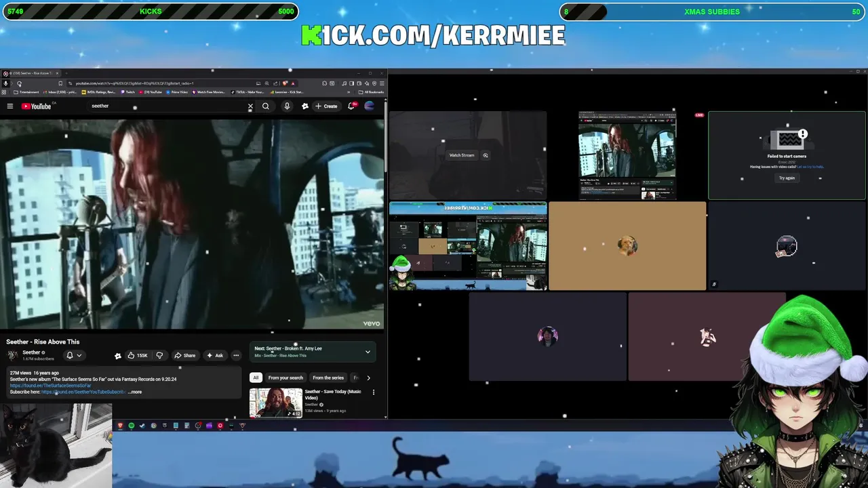
Task: Open the TikTok bookmark
Action: click(248, 92)
